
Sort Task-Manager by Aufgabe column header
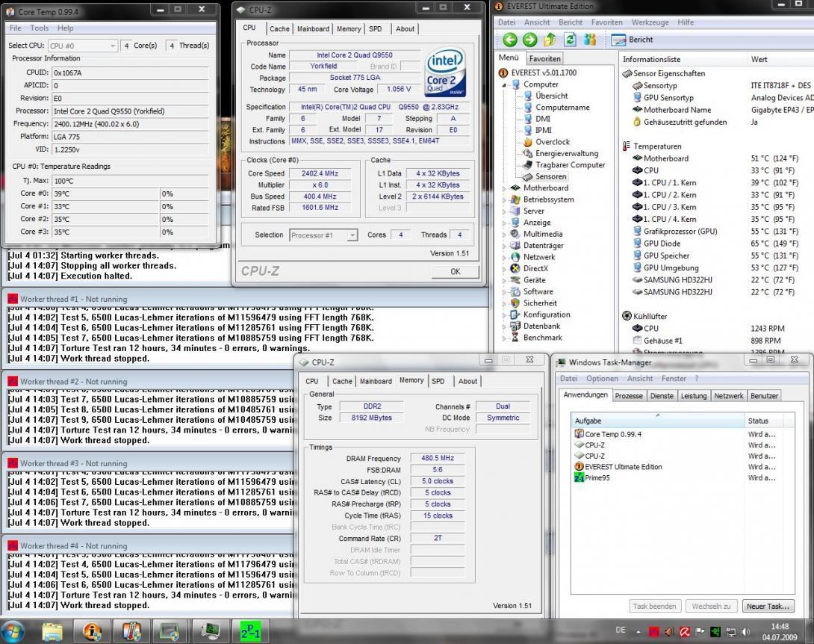(657, 421)
